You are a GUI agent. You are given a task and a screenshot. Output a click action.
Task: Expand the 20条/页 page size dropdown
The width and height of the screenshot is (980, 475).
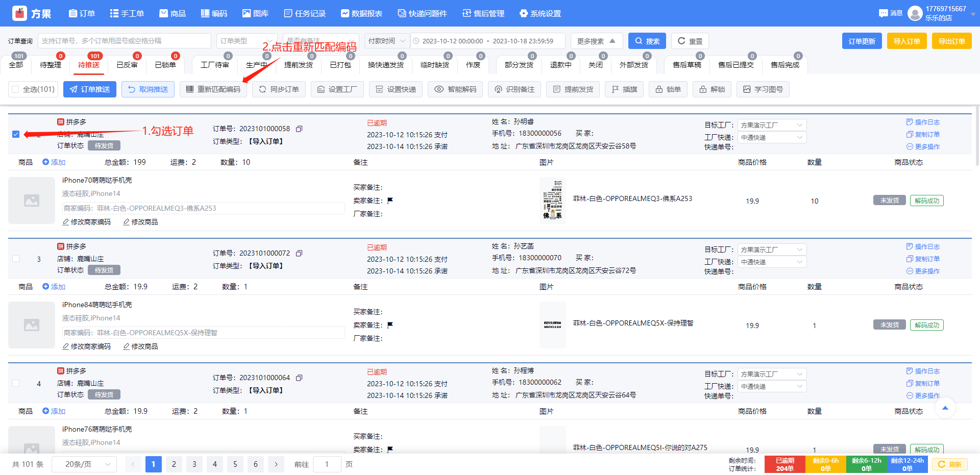pyautogui.click(x=88, y=464)
